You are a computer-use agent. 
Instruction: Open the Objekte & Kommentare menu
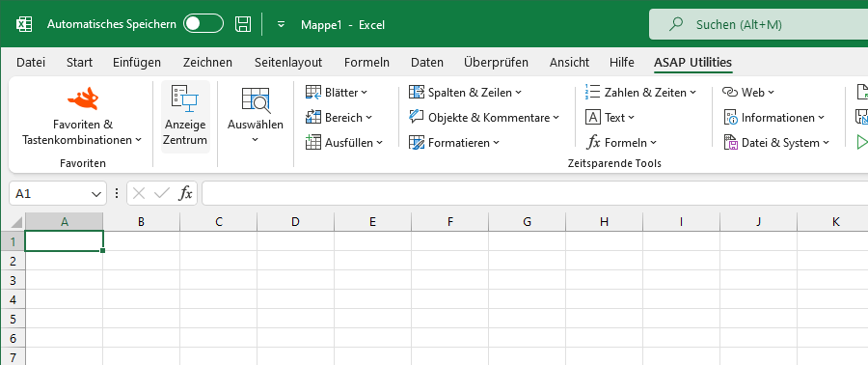(x=484, y=118)
